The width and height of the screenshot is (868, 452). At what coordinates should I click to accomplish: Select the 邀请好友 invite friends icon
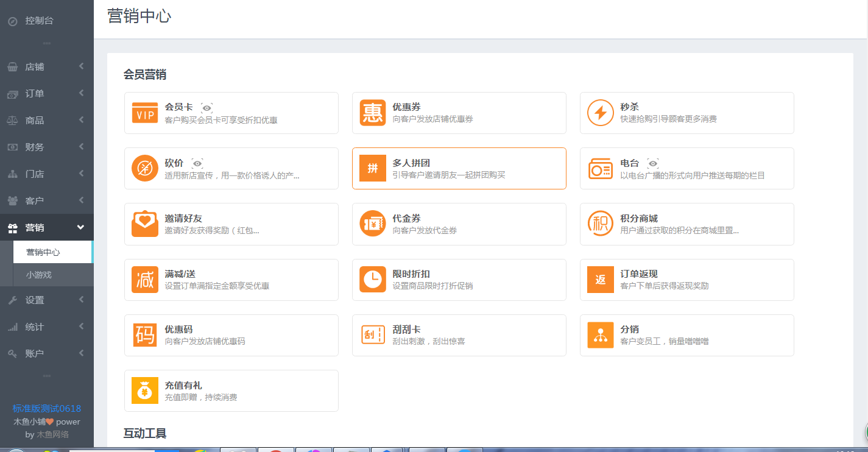144,224
